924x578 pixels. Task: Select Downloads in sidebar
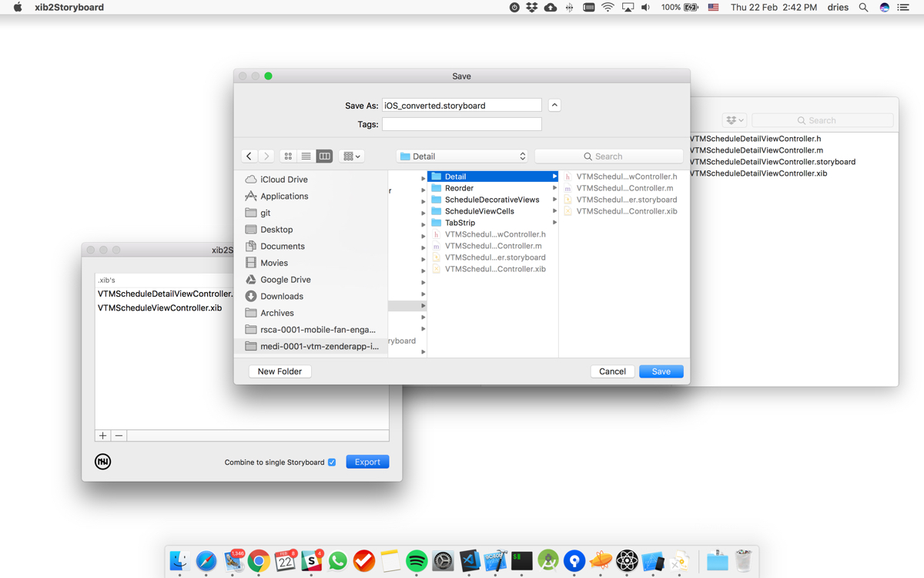(x=282, y=296)
